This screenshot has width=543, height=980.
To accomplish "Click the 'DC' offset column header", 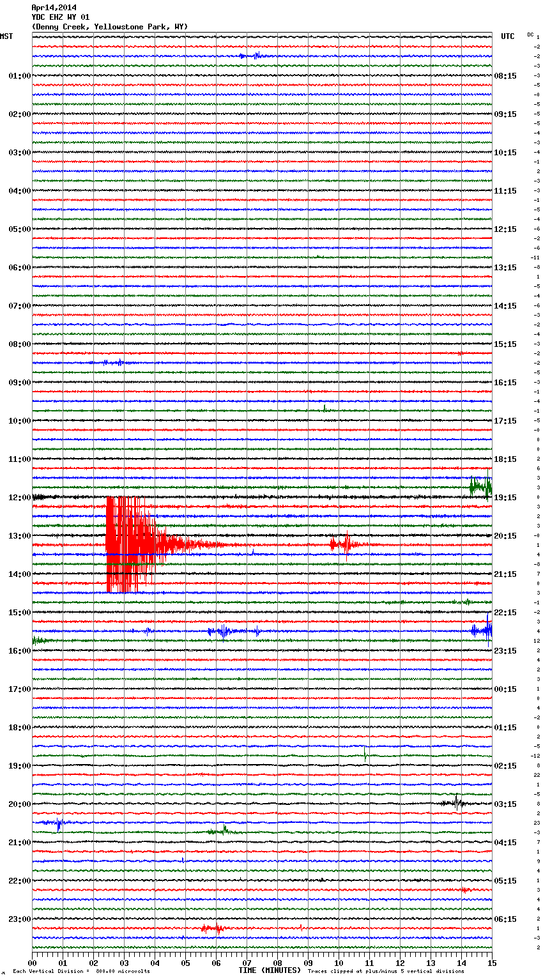I will coord(530,34).
